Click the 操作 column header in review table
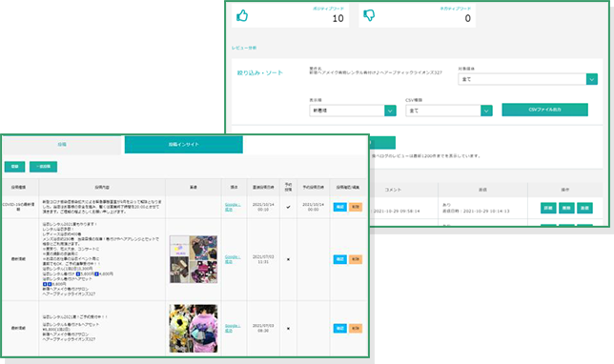Screen dimensions: 614x364 tap(565, 190)
